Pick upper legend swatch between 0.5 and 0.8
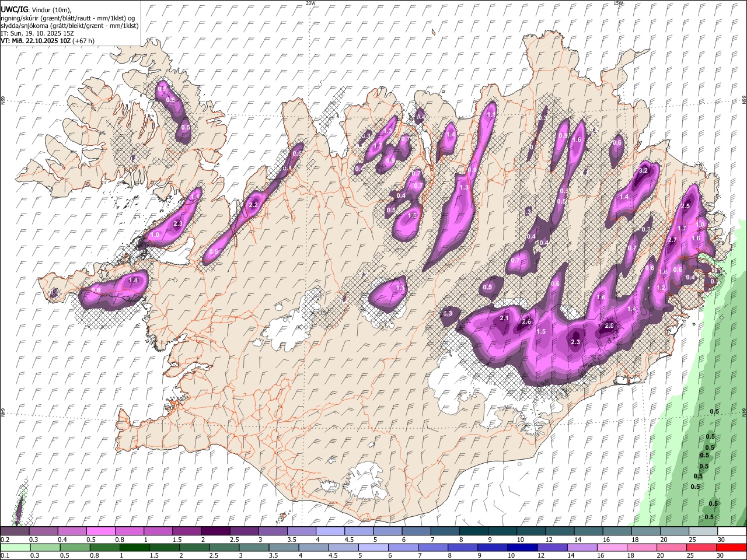The width and height of the screenshot is (747, 560). point(101,531)
